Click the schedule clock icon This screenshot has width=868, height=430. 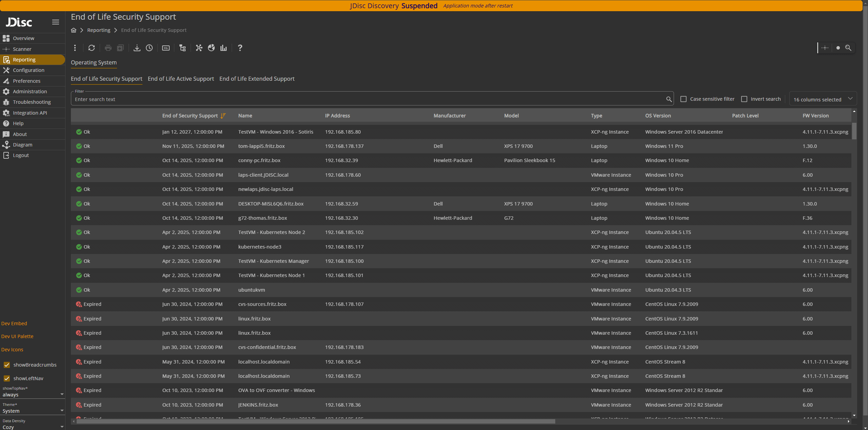pyautogui.click(x=149, y=48)
